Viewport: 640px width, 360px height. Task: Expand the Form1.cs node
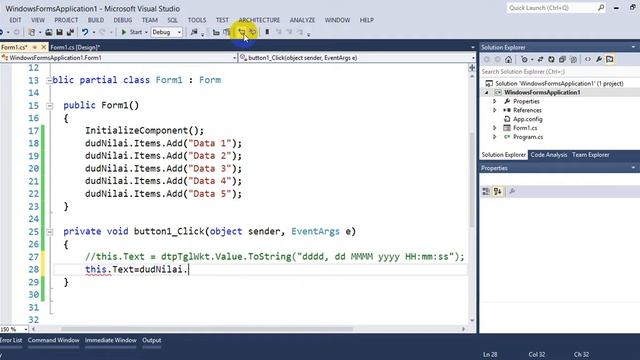coord(495,128)
